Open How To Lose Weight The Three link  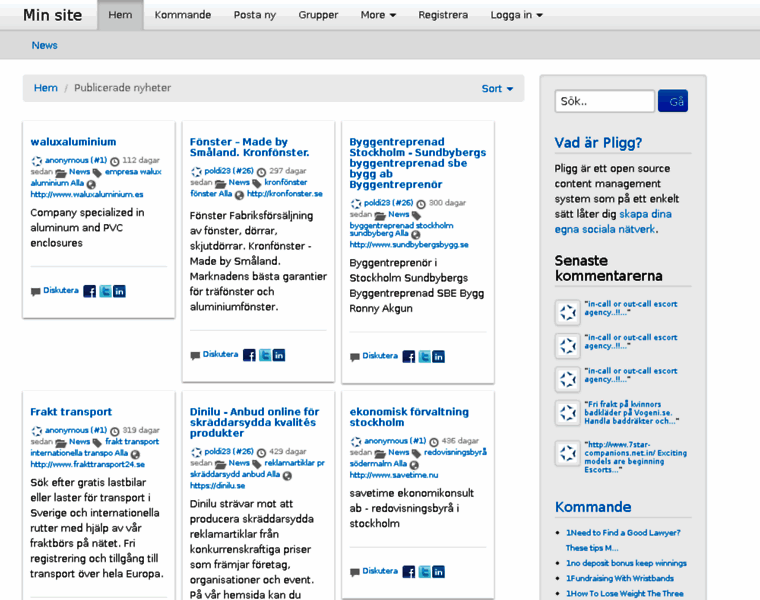click(x=624, y=593)
